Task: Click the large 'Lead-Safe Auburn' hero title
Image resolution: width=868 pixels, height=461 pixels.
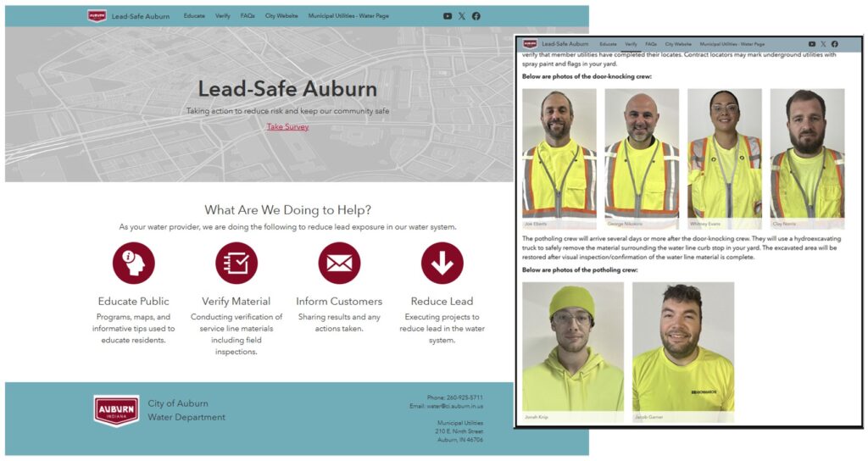Action: click(288, 88)
